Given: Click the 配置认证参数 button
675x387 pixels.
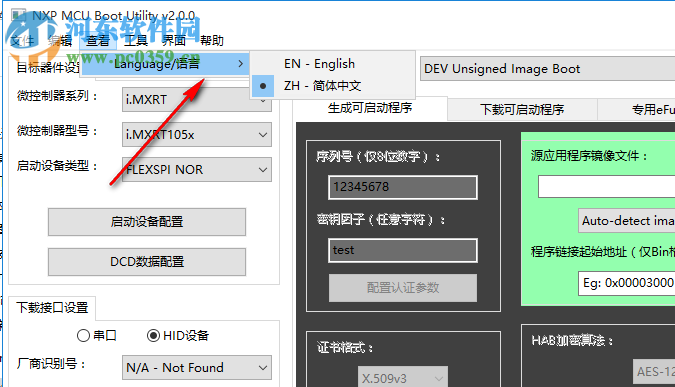Looking at the screenshot, I should coord(403,288).
